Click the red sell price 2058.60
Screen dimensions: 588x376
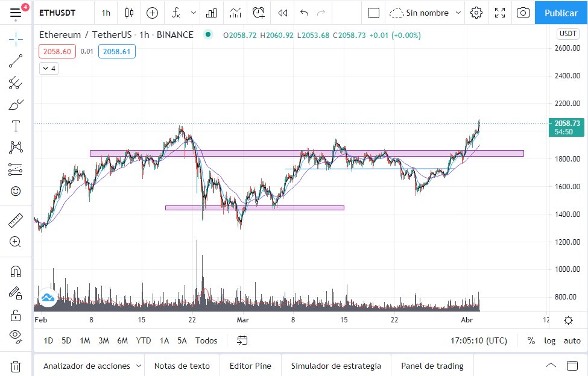(57, 52)
